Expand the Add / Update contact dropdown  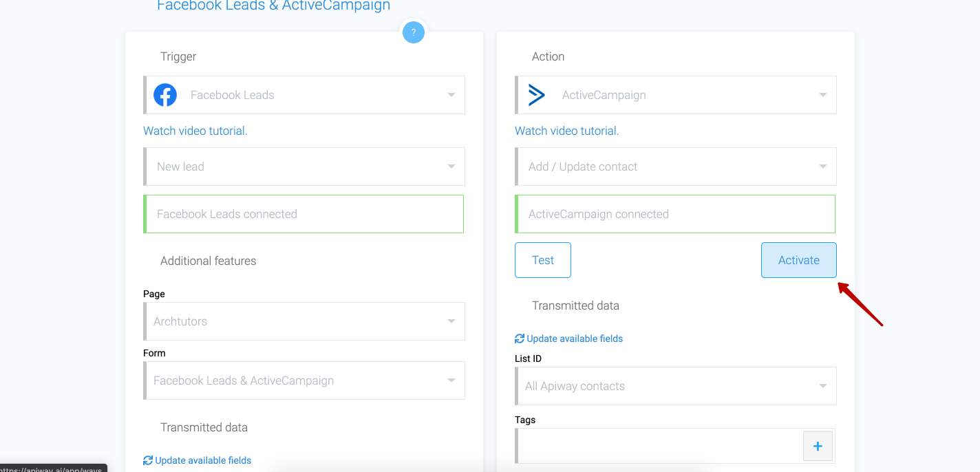[x=676, y=167]
